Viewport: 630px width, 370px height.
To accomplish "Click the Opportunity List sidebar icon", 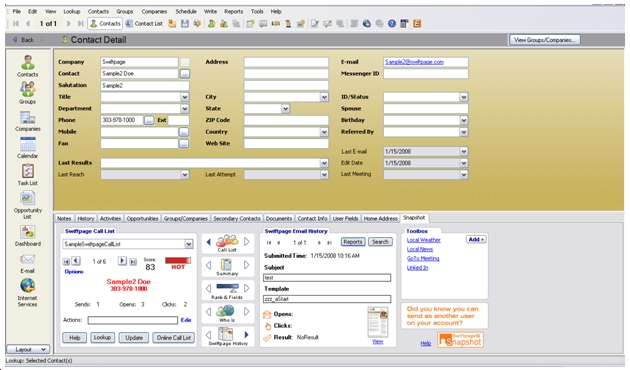I will (x=27, y=205).
